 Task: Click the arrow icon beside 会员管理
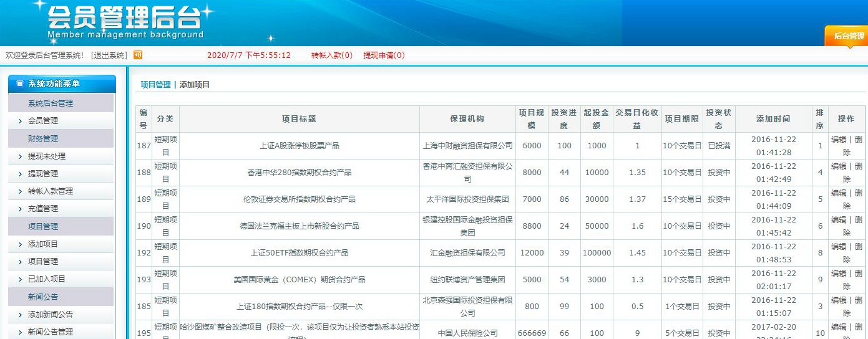click(20, 121)
